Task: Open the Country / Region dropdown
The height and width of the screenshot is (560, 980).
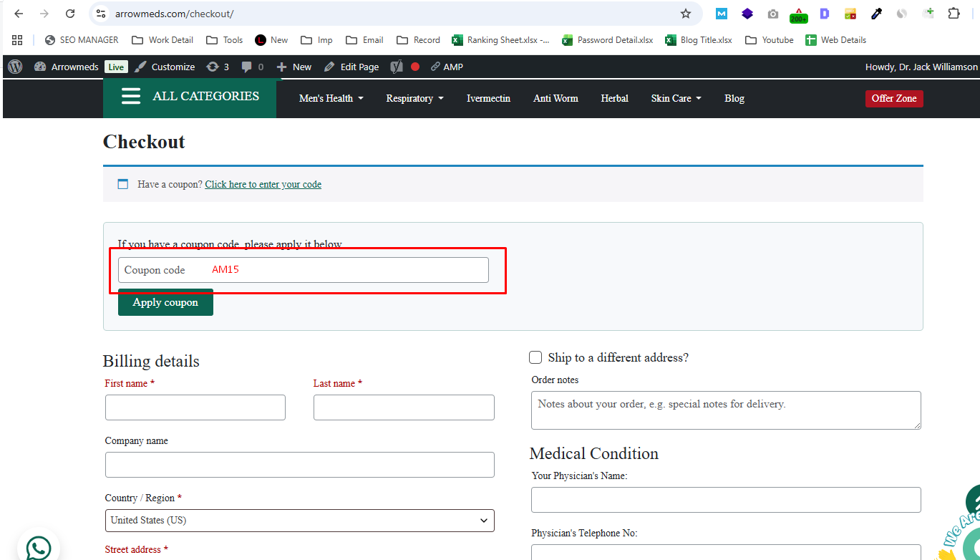Action: (299, 521)
